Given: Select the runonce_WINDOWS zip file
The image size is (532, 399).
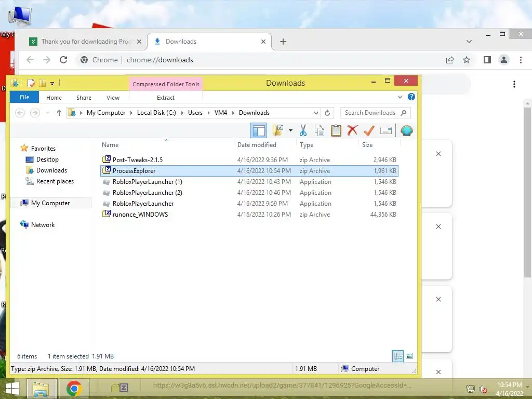Looking at the screenshot, I should [x=249, y=214].
